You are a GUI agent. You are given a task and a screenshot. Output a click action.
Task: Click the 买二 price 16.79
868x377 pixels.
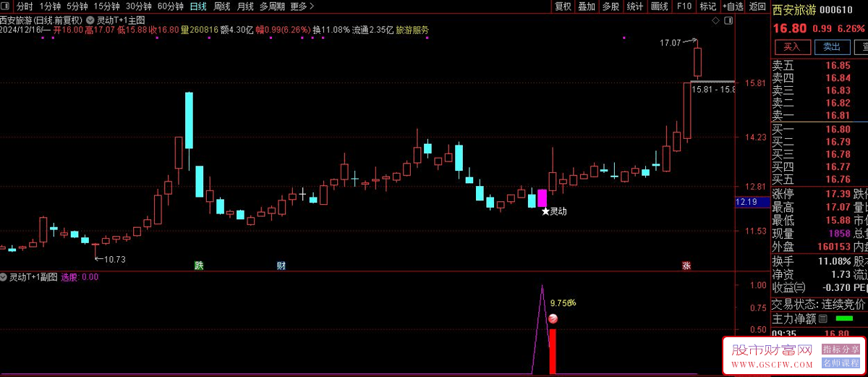click(x=838, y=141)
